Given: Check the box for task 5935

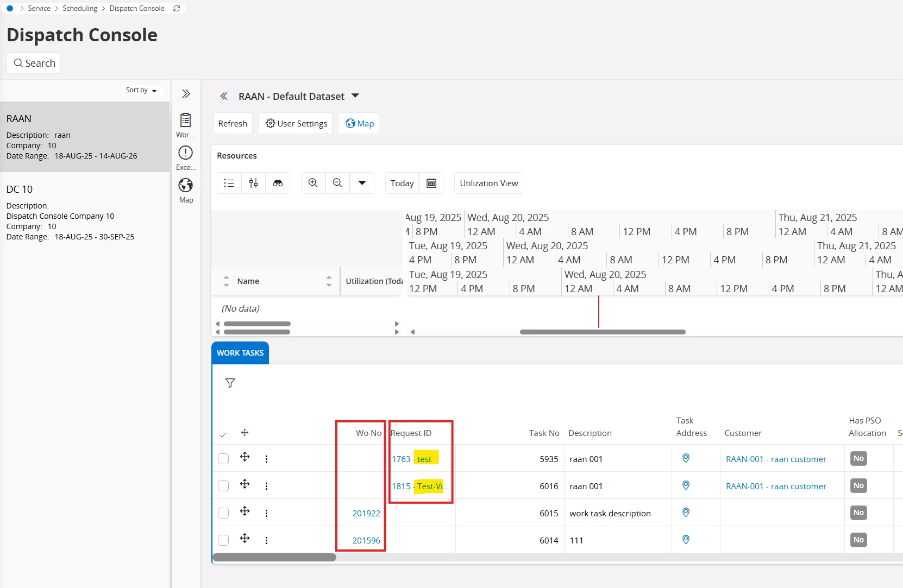Looking at the screenshot, I should tap(223, 459).
